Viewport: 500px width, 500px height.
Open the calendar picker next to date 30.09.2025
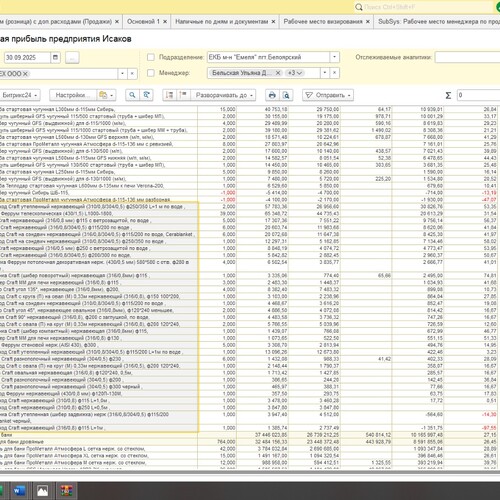coord(55,57)
